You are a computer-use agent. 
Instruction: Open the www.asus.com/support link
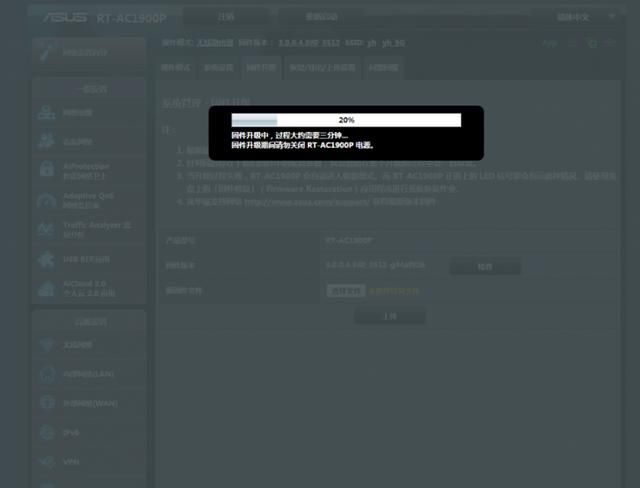pyautogui.click(x=307, y=202)
